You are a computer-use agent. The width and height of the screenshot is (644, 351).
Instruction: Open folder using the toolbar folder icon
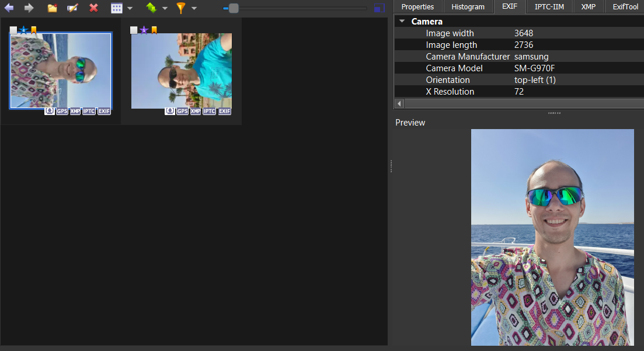[x=52, y=8]
